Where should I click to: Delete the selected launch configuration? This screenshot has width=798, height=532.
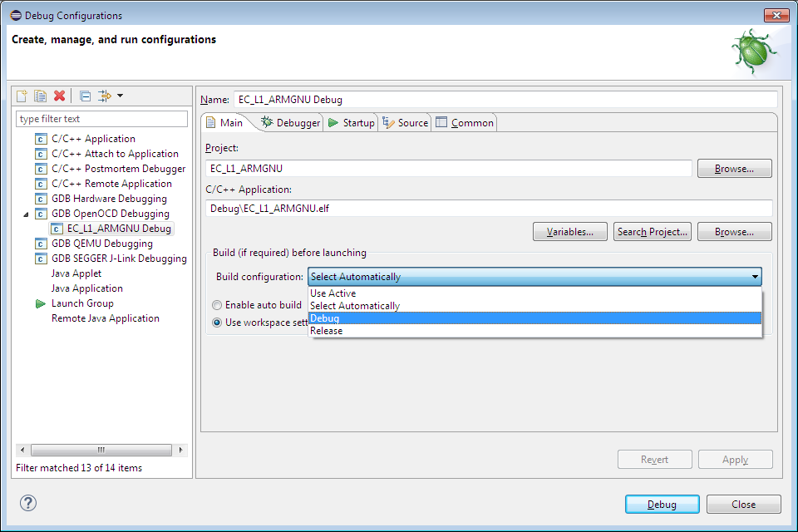click(59, 95)
